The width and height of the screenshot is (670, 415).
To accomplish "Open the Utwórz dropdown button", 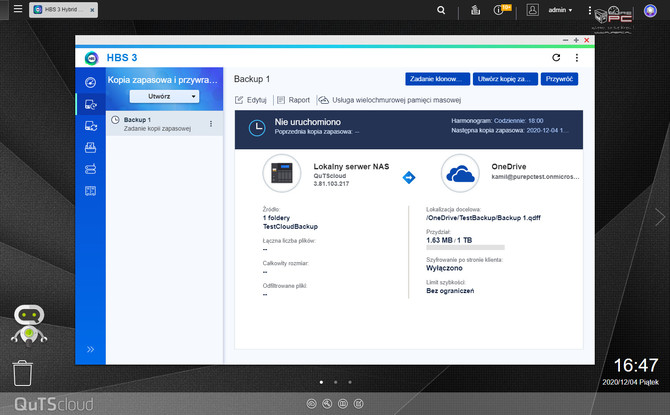I will click(165, 96).
